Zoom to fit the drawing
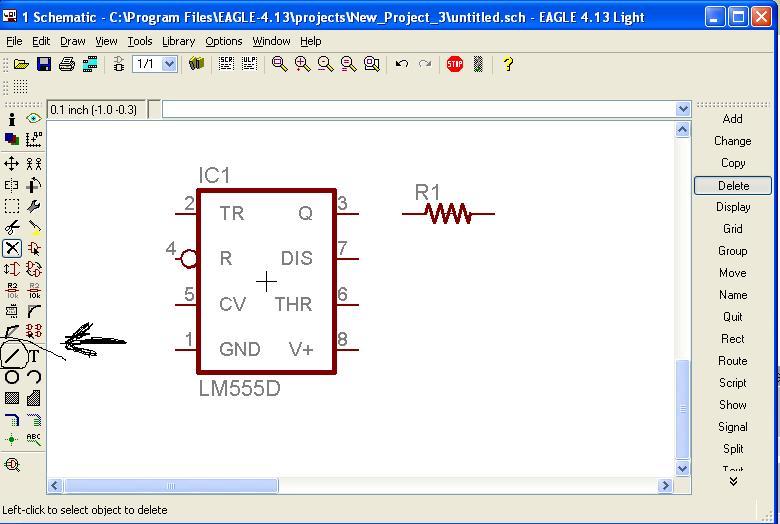The image size is (780, 524). pyautogui.click(x=280, y=64)
